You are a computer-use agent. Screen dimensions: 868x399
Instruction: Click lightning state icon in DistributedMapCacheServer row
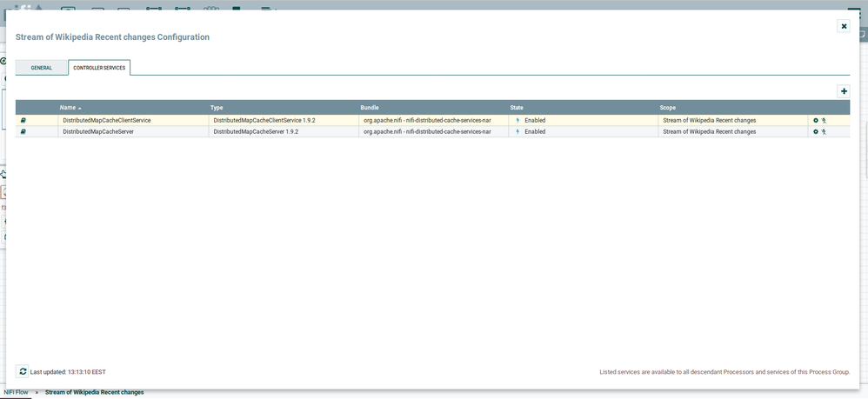(517, 132)
